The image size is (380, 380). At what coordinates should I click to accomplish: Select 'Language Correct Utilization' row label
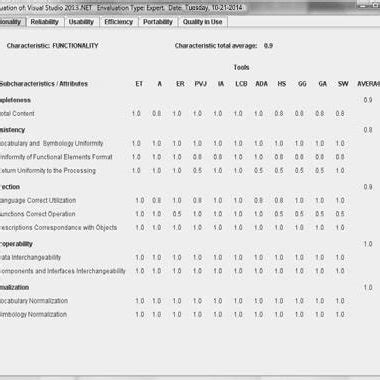[x=38, y=200]
